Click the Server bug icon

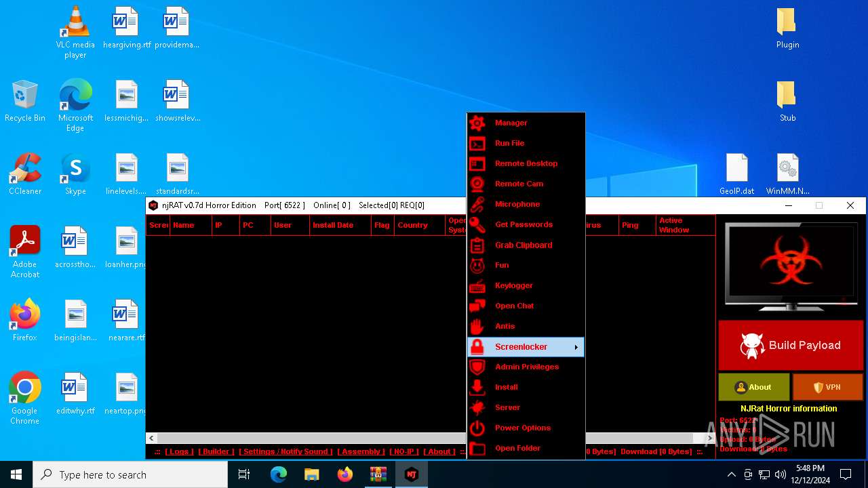[477, 407]
